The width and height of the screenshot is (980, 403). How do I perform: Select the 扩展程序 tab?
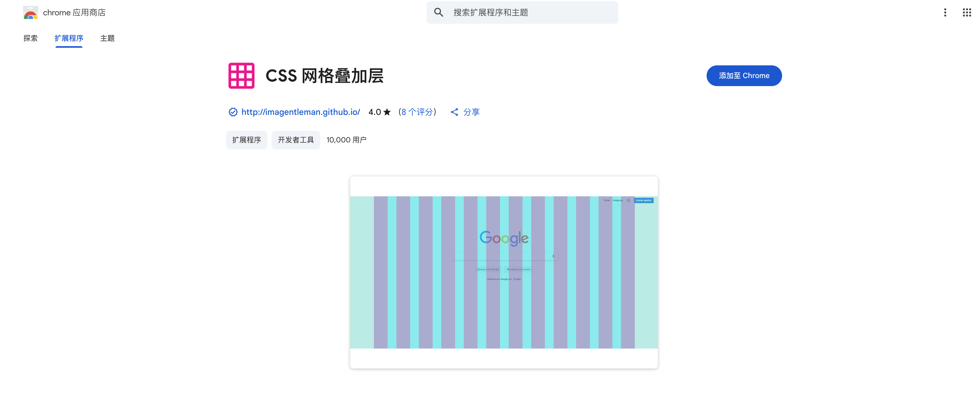pos(69,38)
